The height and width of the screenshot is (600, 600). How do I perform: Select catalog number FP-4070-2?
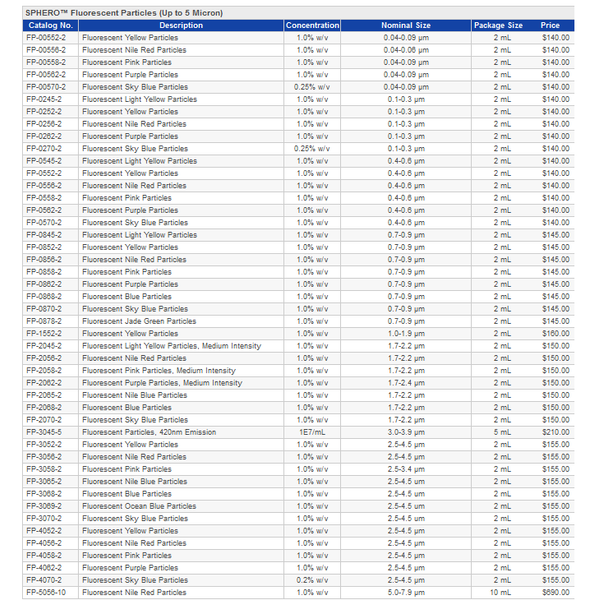tap(44, 580)
